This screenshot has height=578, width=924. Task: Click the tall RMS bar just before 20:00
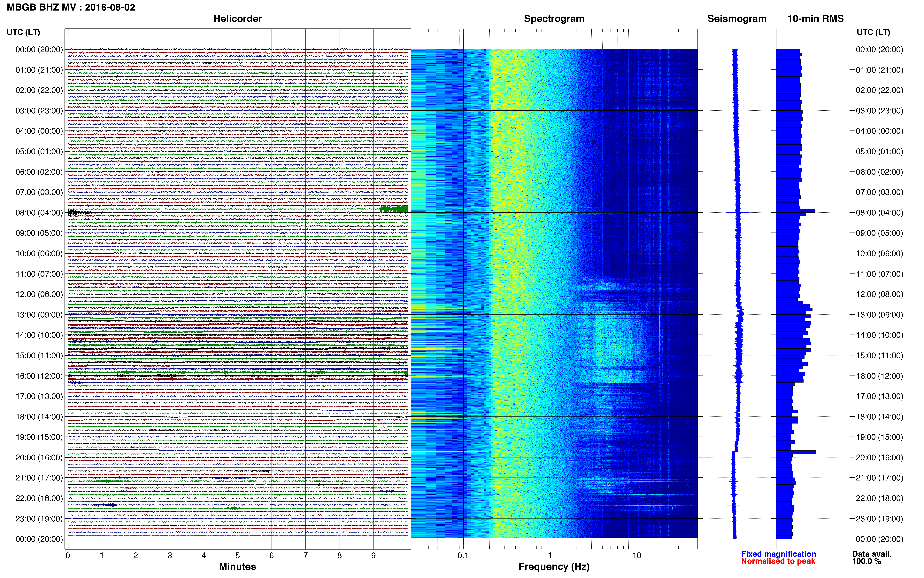click(x=796, y=452)
